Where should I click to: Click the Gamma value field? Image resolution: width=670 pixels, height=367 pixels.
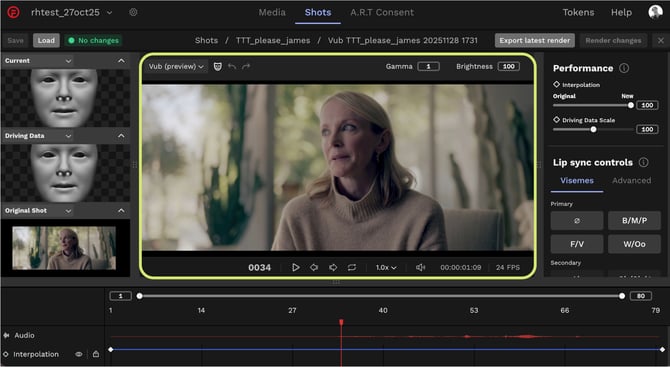coord(429,66)
